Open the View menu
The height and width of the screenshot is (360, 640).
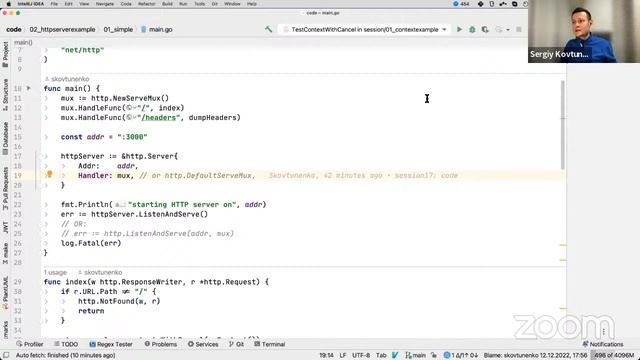(x=84, y=4)
